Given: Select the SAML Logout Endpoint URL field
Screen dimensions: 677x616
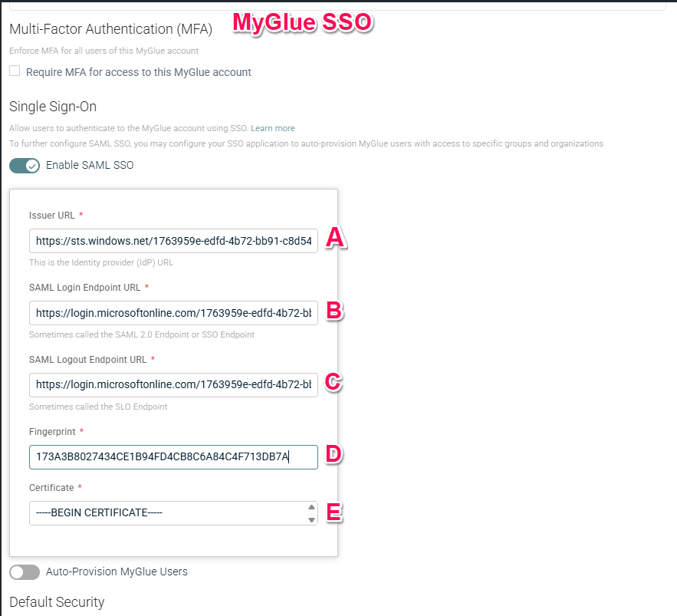Looking at the screenshot, I should coord(173,384).
